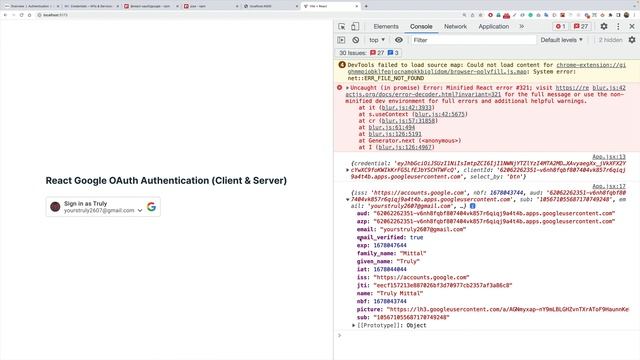Open the blur.js:126:5191 stack link
This screenshot has width=640, height=360.
click(395, 134)
